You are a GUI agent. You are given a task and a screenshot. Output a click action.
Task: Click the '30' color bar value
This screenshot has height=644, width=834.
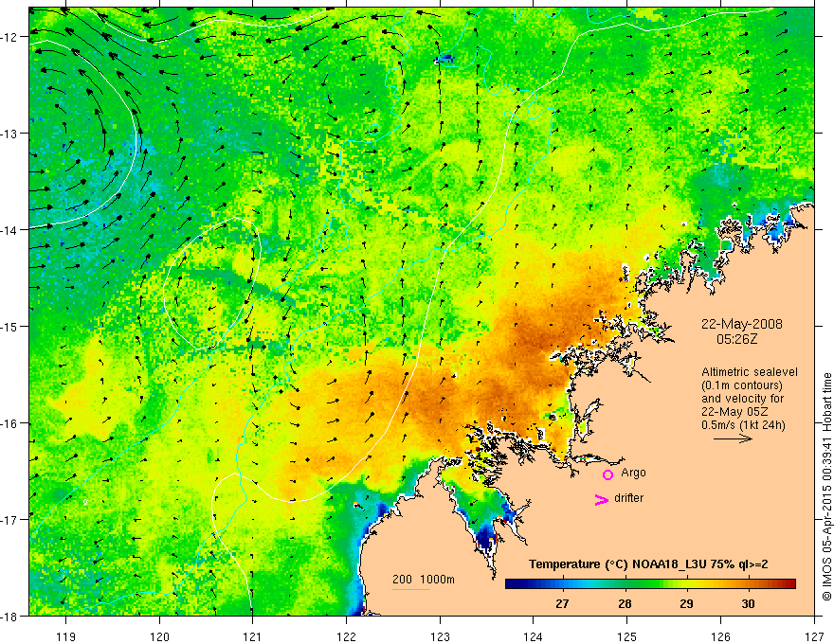click(748, 603)
